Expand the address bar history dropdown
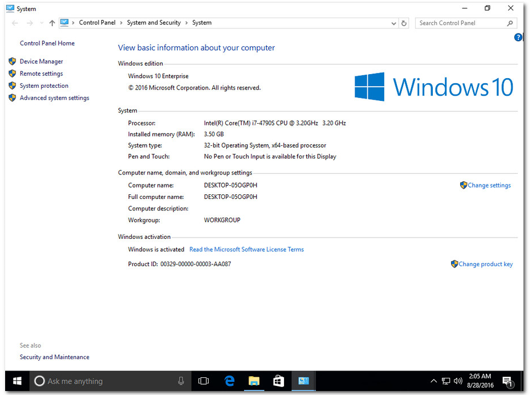 [393, 23]
